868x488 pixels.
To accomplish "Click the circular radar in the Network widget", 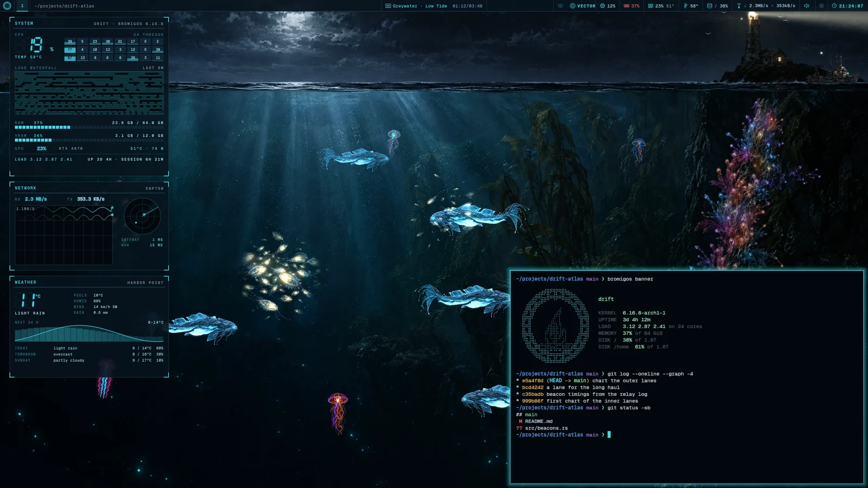I will click(x=142, y=216).
